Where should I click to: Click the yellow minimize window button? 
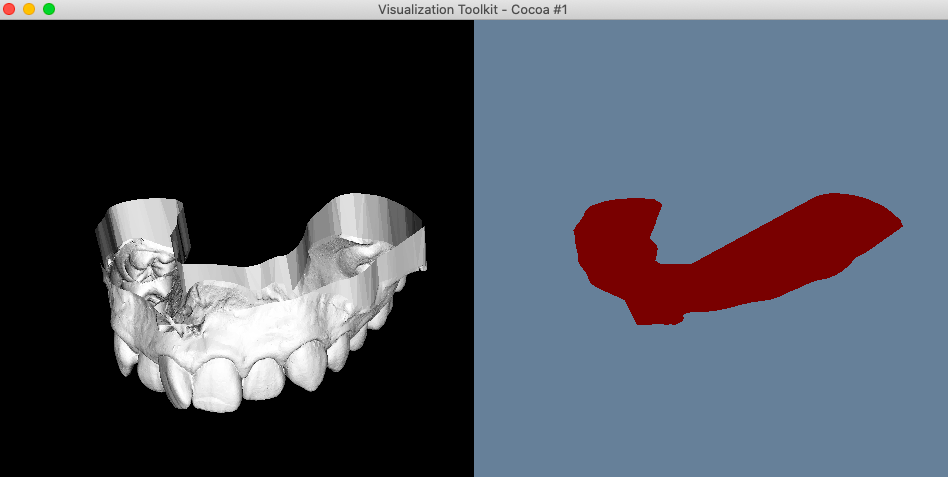click(29, 9)
